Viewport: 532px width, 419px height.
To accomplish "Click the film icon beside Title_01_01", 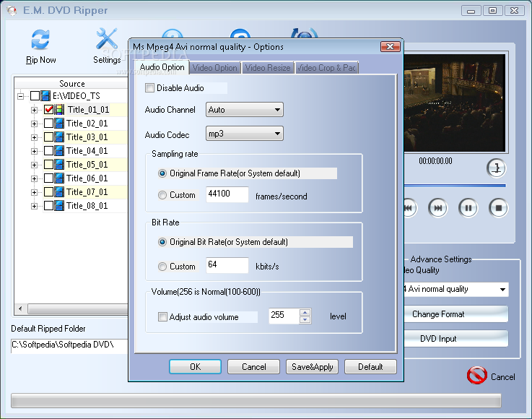I will pyautogui.click(x=59, y=110).
